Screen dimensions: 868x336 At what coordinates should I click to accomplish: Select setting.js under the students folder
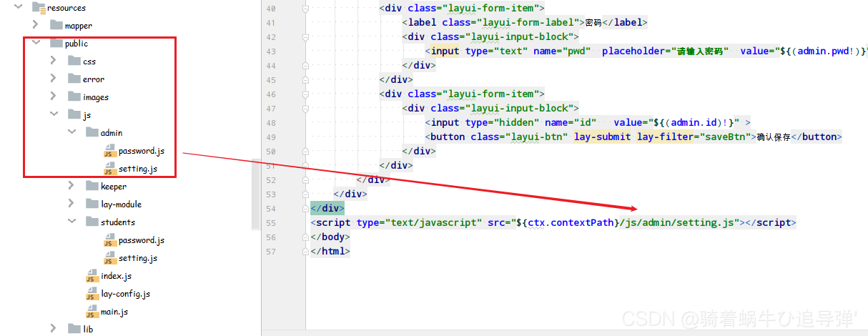(x=138, y=258)
